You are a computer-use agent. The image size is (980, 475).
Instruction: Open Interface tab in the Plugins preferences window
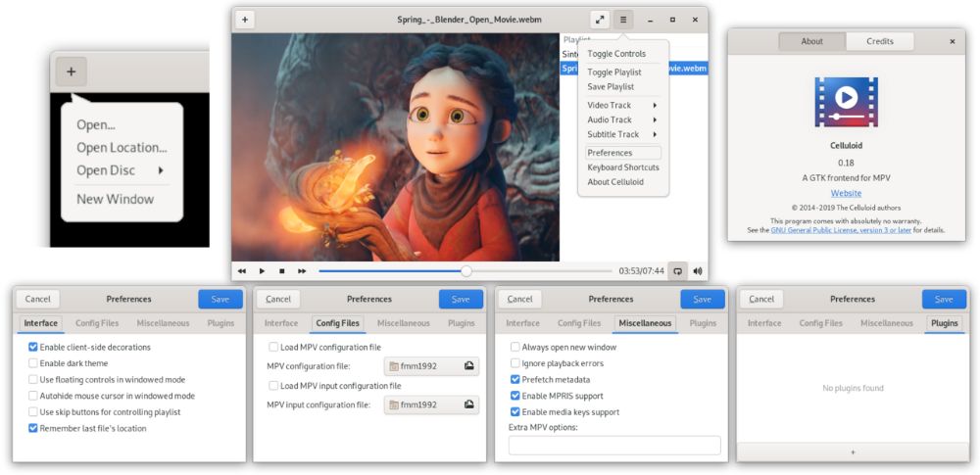point(764,323)
